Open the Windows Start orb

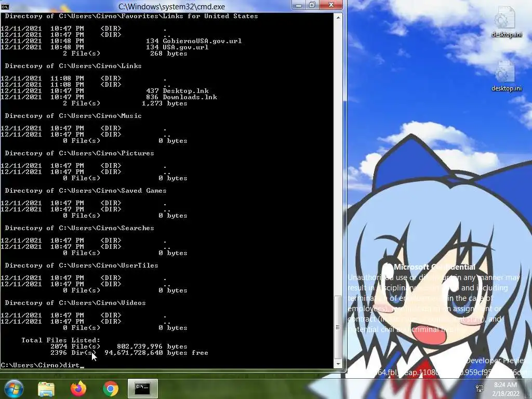click(14, 389)
